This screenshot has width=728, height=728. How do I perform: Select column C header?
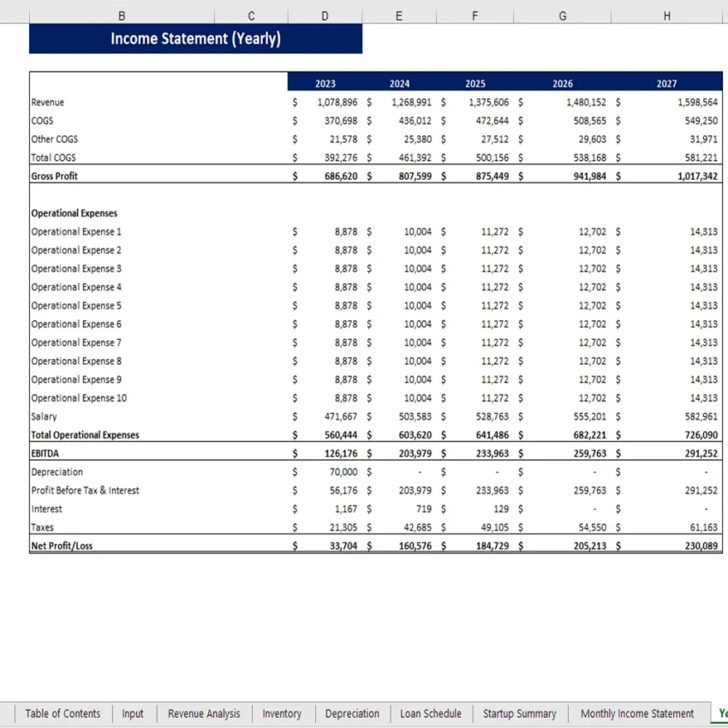tap(251, 16)
